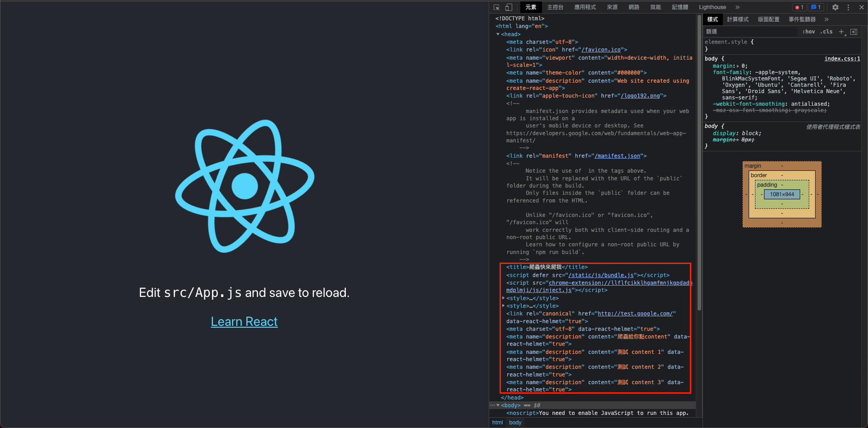Open the /favicon.ico href link

pyautogui.click(x=601, y=50)
